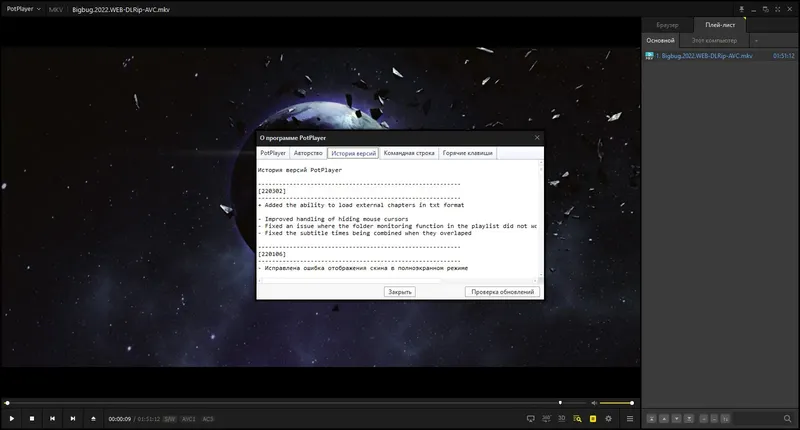Screen dimensions: 800x430
Task: Open the Авторство tab
Action: (308, 153)
